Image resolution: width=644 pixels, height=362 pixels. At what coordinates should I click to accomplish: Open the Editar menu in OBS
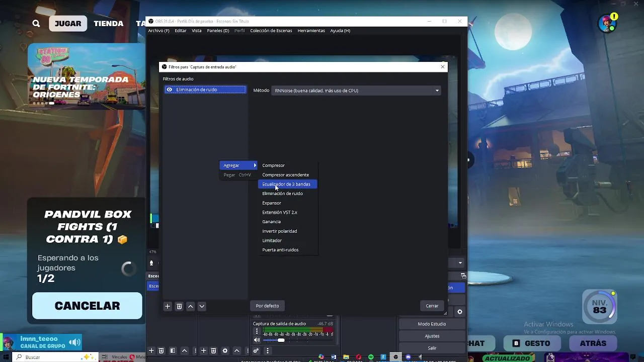[x=181, y=31]
